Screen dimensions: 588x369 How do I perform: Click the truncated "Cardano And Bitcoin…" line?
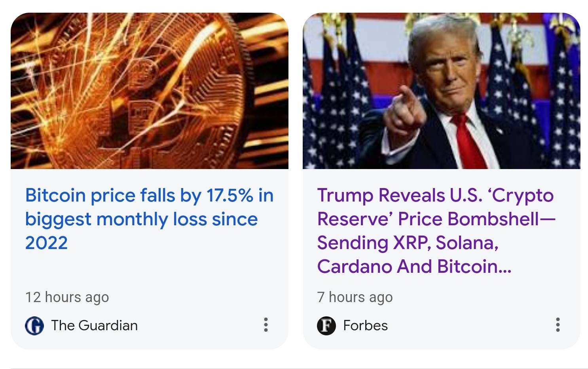[x=414, y=266]
